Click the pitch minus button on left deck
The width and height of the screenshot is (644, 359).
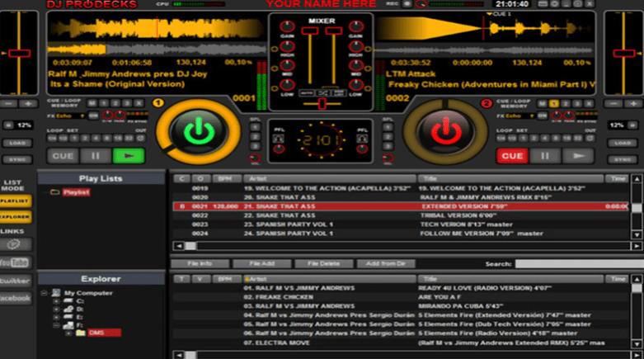(x=8, y=104)
